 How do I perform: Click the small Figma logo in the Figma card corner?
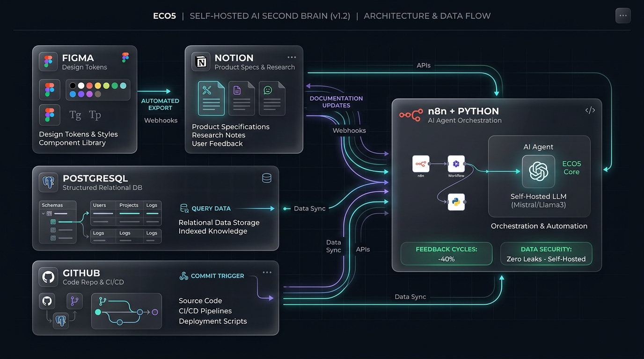pyautogui.click(x=125, y=57)
